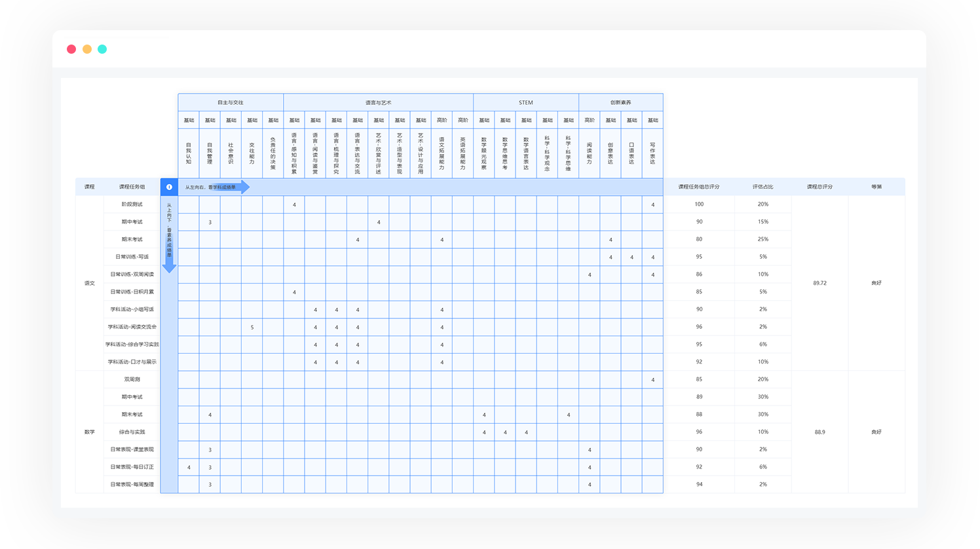The image size is (980, 549).
Task: Click the 评估占比 column header
Action: click(763, 187)
